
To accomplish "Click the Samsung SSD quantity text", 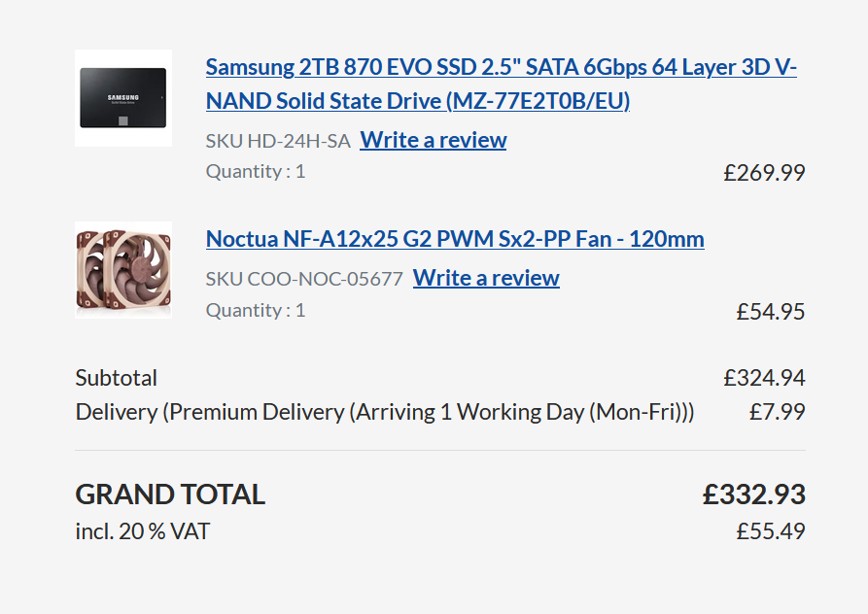I will [256, 172].
